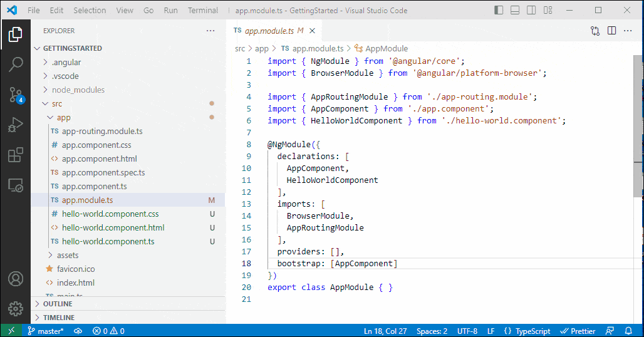Click the master branch status item
This screenshot has width=644, height=337.
tap(46, 331)
